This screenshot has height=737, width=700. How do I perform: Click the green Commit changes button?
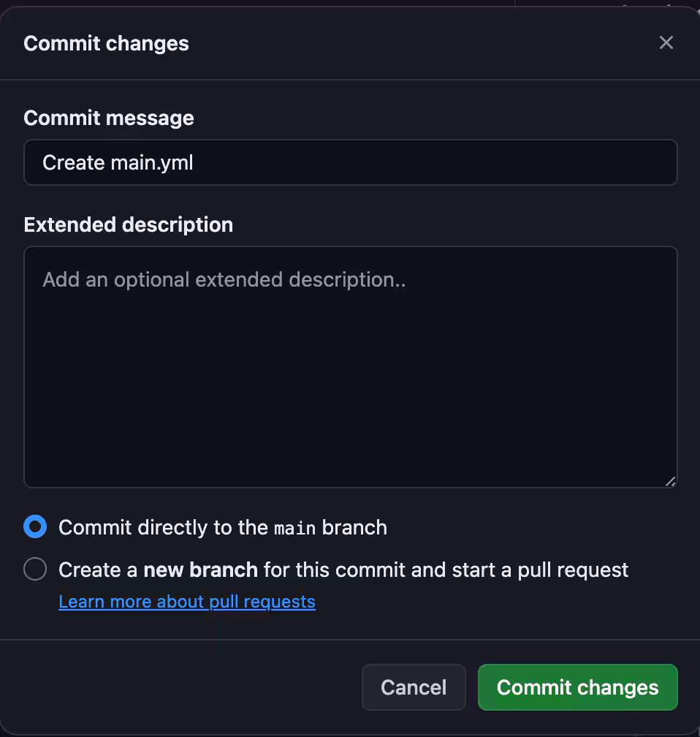pyautogui.click(x=577, y=687)
